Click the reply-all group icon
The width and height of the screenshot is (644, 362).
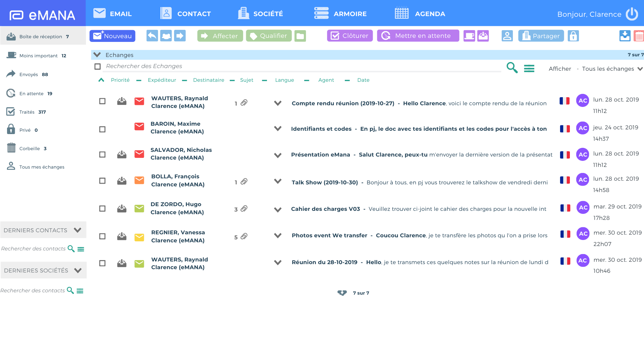[166, 36]
